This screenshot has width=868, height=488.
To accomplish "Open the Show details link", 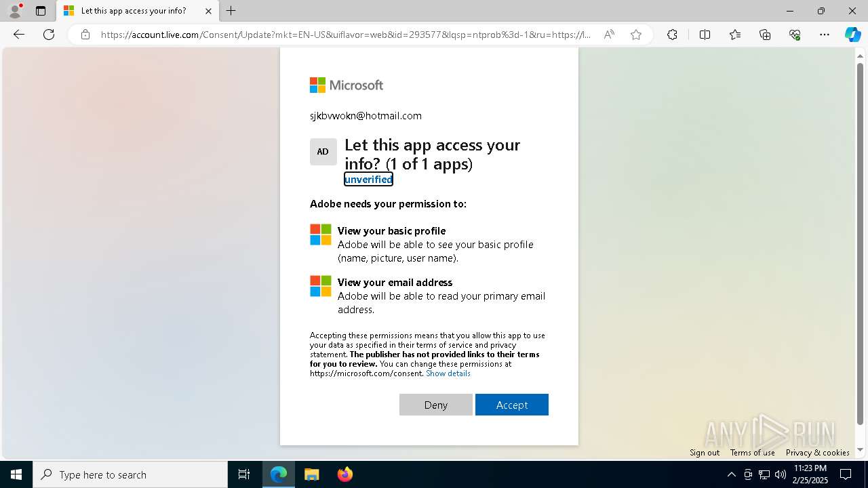I will tap(448, 373).
